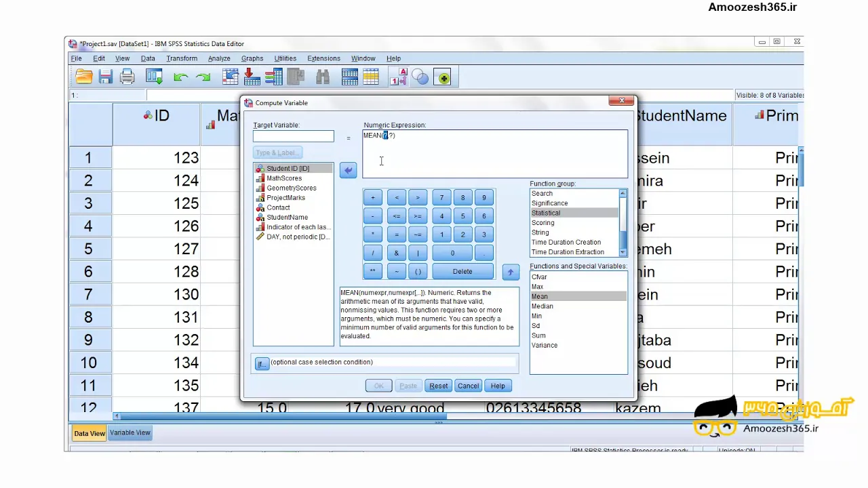Screen dimensions: 868x488
Task: Click the exponent ** keypad button
Action: click(x=372, y=271)
